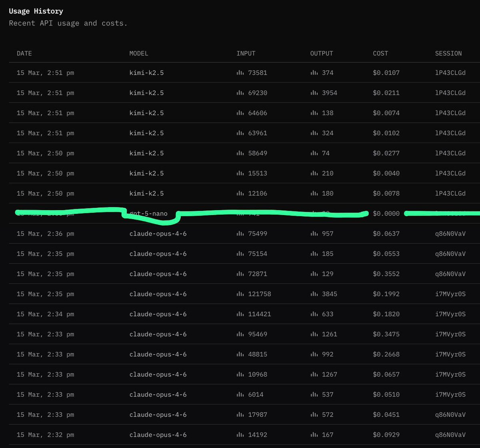The image size is (480, 448).
Task: Click the bar icon beside input 58649
Action: 240,153
